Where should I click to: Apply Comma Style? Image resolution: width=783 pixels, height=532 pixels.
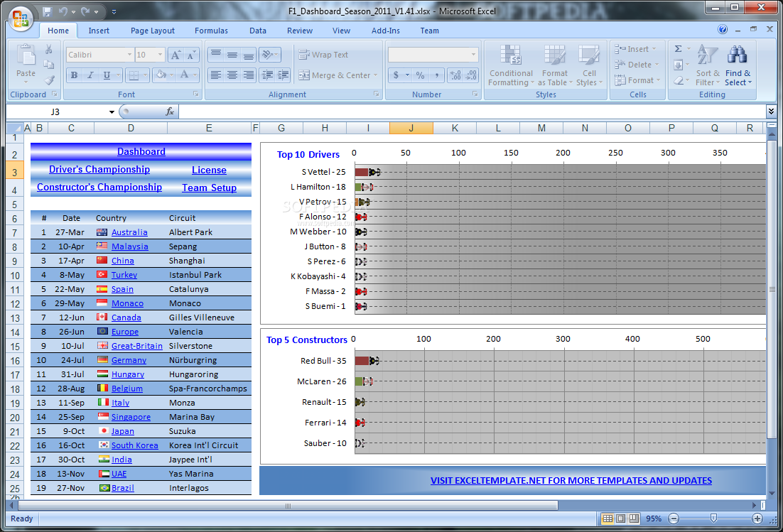coord(436,75)
